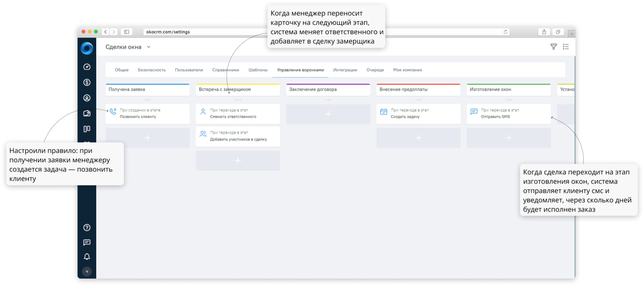Click the browser share icon

tap(544, 32)
